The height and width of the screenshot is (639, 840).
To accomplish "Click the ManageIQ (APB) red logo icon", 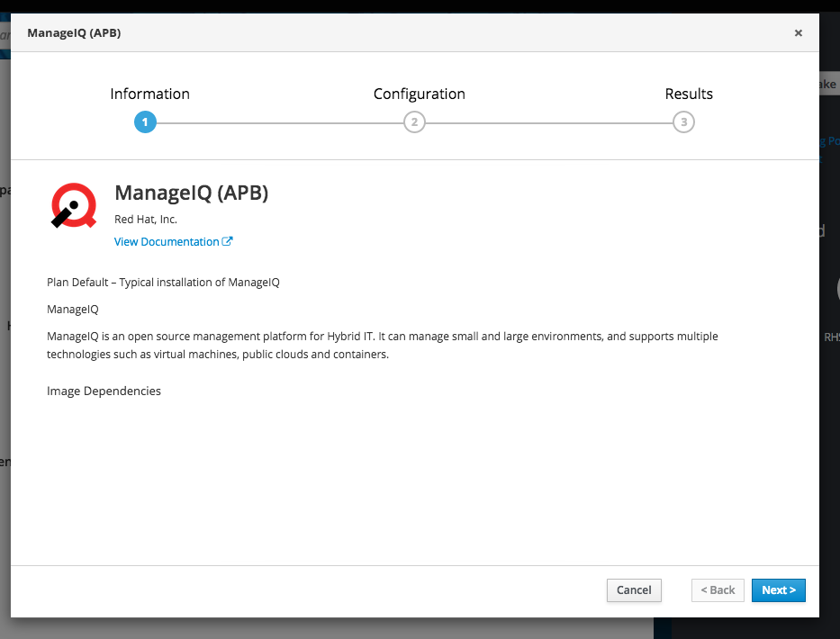I will coord(73,205).
